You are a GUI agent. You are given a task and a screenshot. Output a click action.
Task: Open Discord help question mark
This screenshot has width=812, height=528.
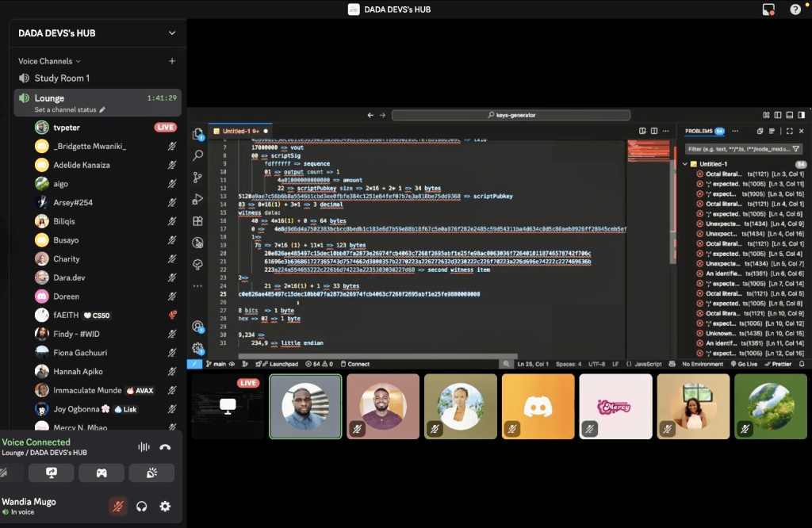click(x=795, y=10)
